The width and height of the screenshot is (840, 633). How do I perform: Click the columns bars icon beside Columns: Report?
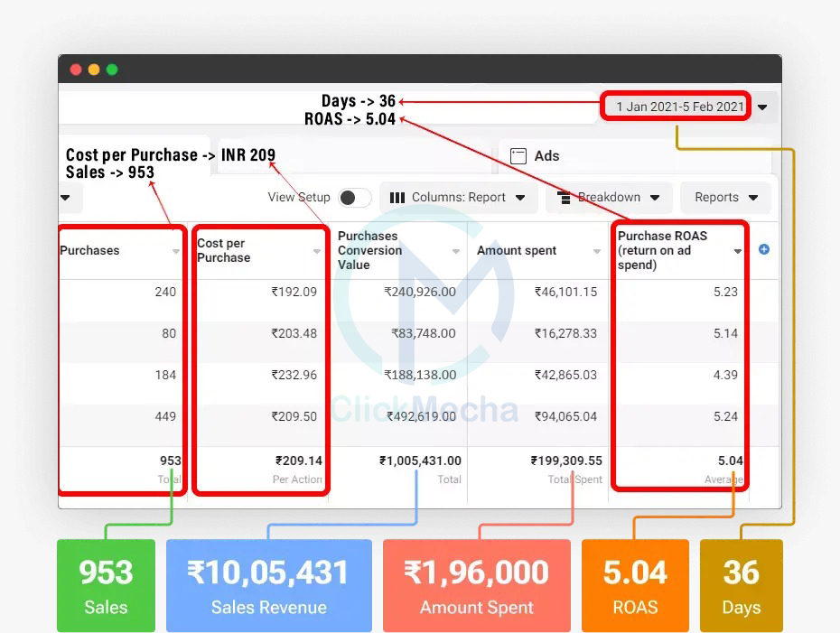(x=397, y=198)
